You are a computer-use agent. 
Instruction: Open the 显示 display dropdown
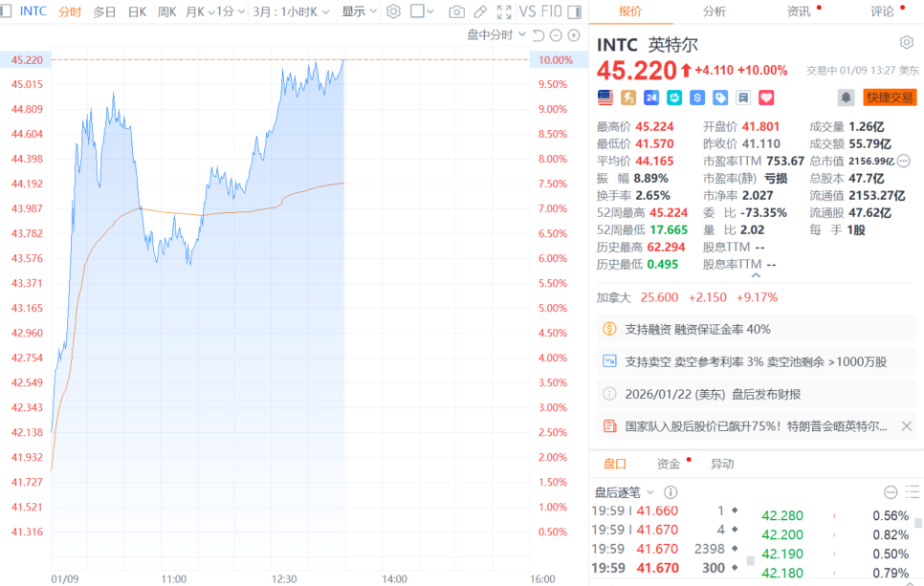click(x=359, y=11)
